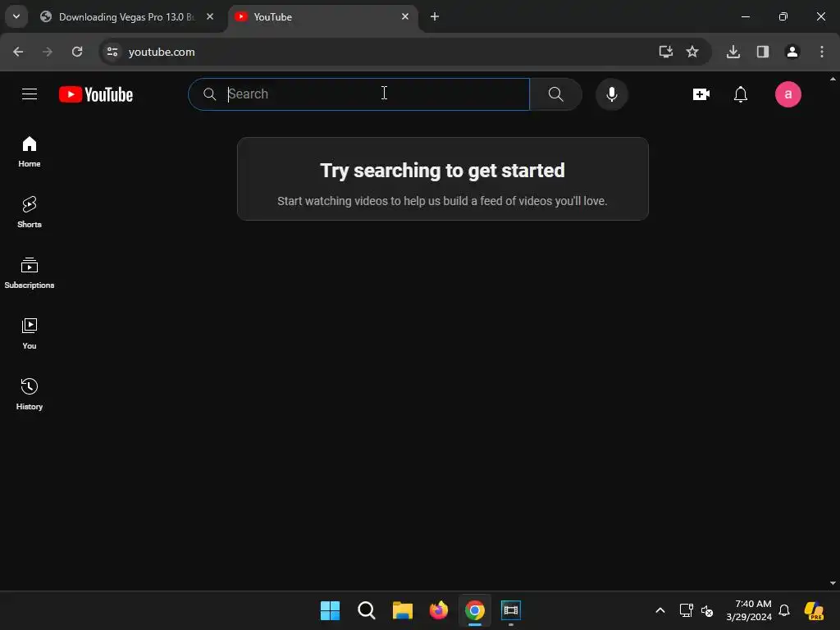This screenshot has height=630, width=840.
Task: Reload the youtube.com page
Action: [x=77, y=52]
